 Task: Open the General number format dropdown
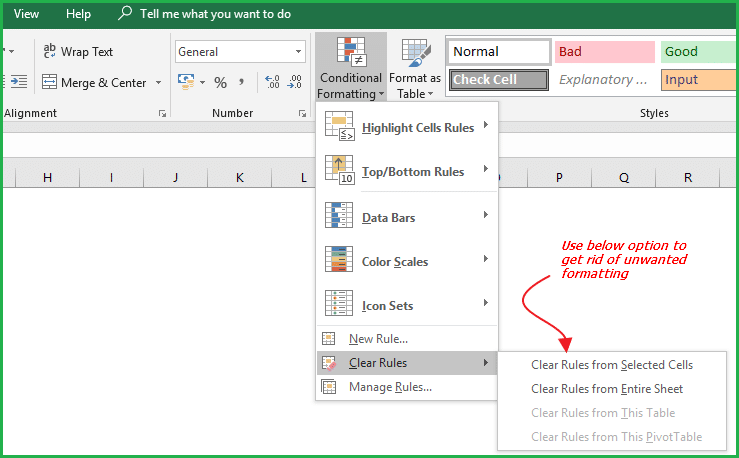[x=299, y=52]
